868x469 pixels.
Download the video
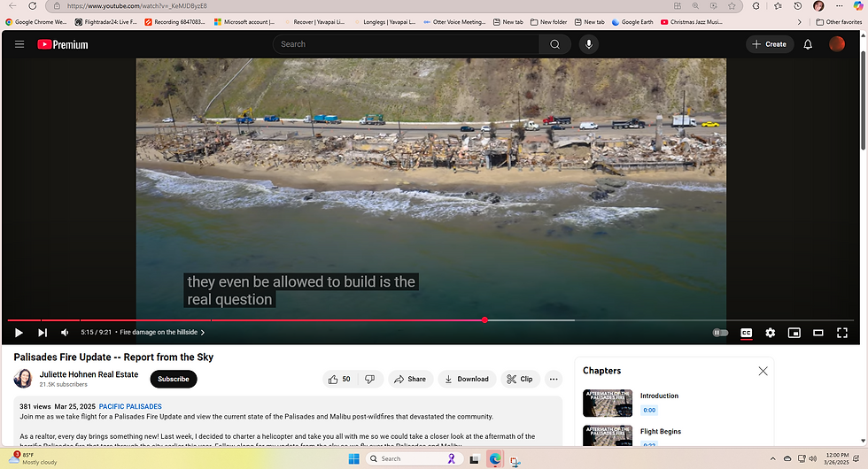point(468,379)
